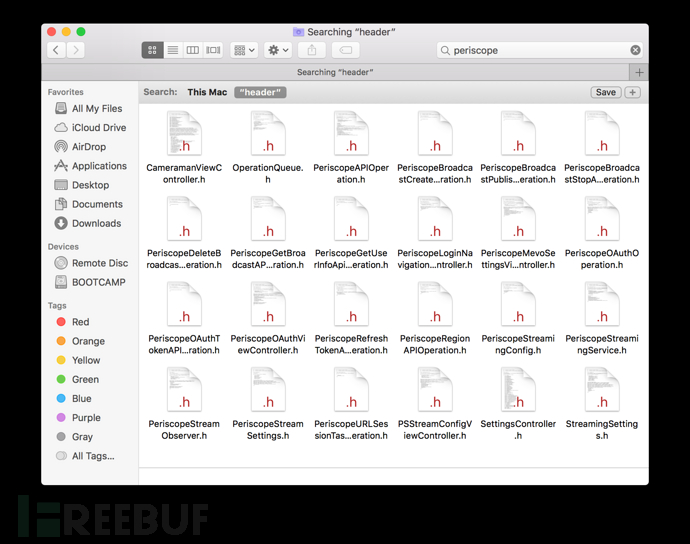The width and height of the screenshot is (690, 544).
Task: Switch to icon view
Action: tap(152, 50)
